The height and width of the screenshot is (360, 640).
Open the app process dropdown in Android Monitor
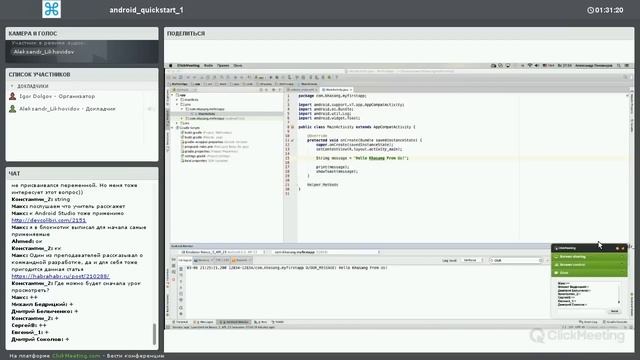pos(326,252)
